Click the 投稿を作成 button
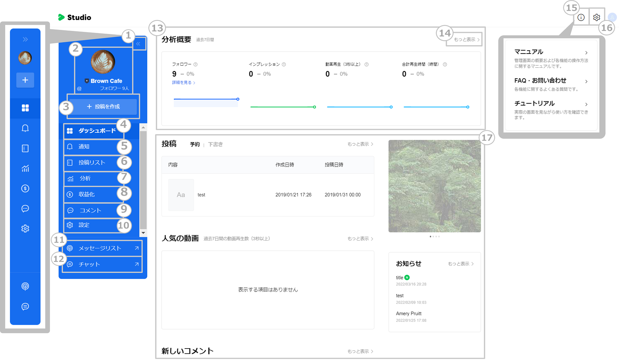 [x=103, y=107]
